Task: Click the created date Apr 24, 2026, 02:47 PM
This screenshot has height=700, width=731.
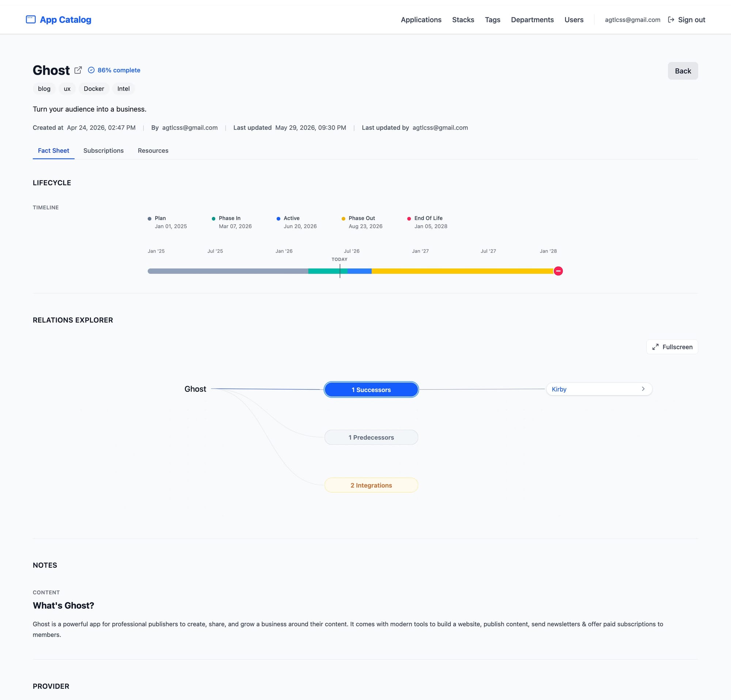Action: pos(101,128)
